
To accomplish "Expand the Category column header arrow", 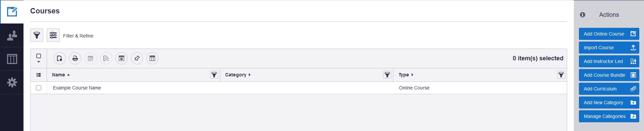I will pos(250,75).
